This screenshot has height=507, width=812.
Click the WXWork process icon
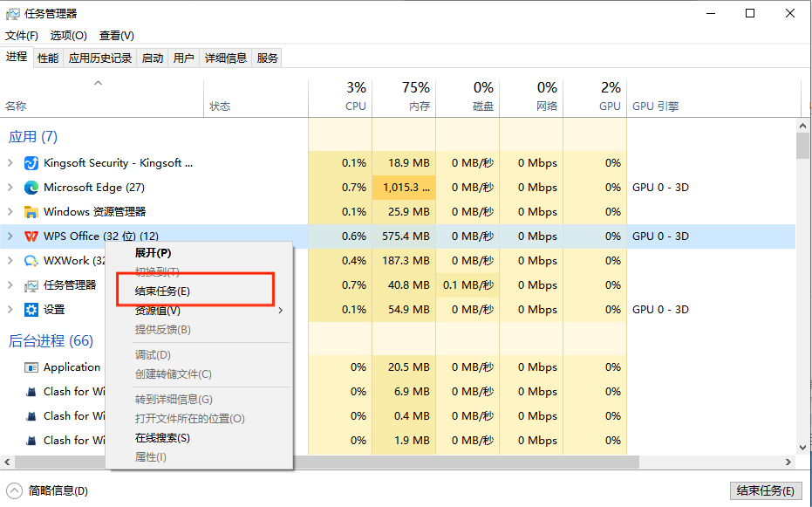[31, 261]
